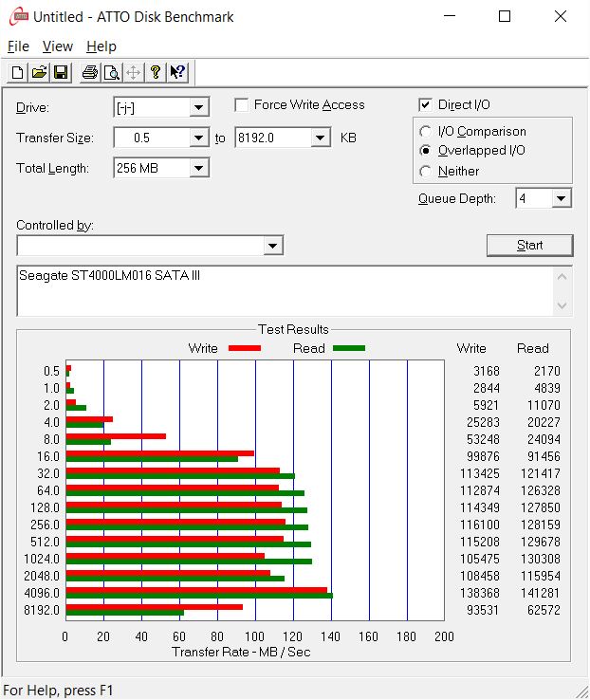
Task: Click read value 141281
Action: coord(541,594)
